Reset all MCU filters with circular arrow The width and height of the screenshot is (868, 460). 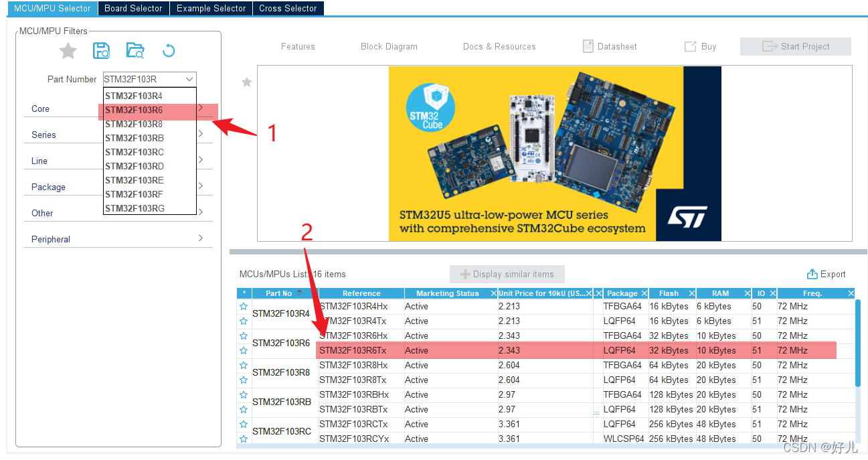point(169,50)
